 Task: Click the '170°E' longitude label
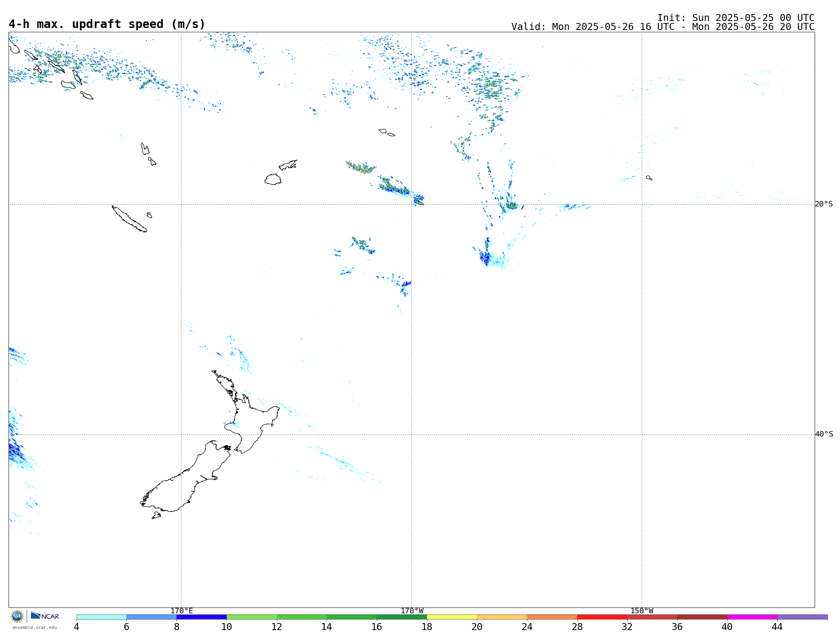(182, 611)
